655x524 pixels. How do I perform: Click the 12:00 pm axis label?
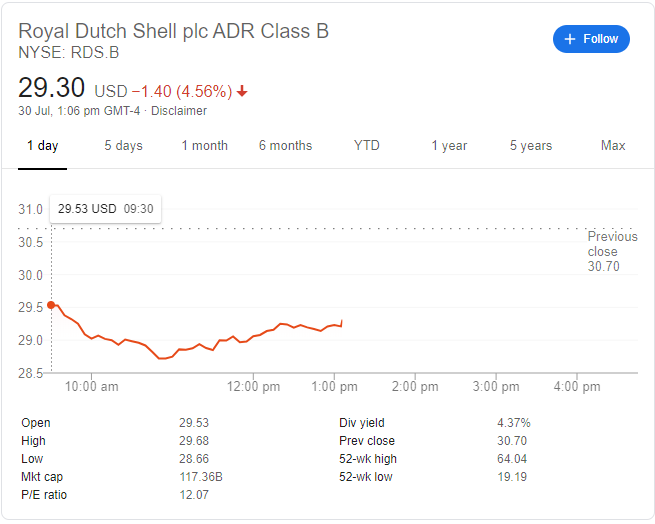point(253,387)
